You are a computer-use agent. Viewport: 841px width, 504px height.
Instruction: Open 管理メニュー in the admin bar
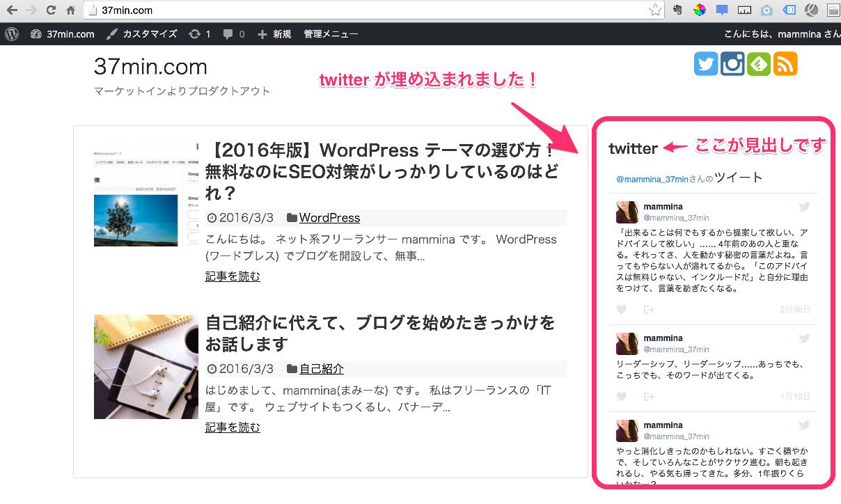coord(331,33)
